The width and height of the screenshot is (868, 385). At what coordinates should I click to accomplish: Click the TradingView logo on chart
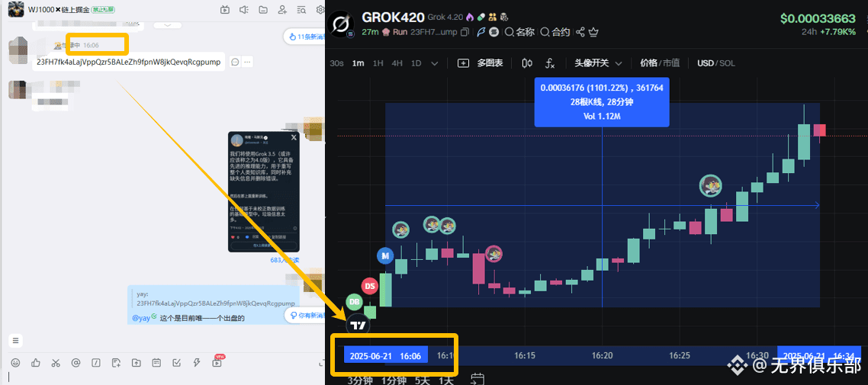coord(358,326)
